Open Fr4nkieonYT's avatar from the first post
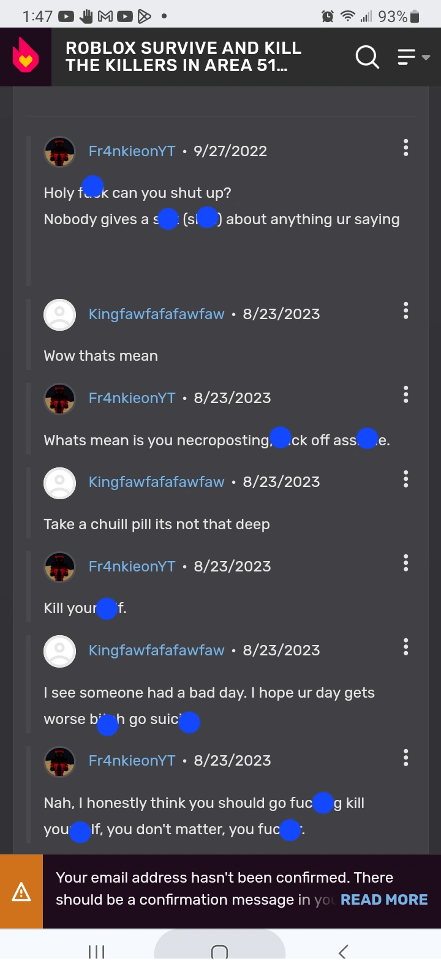Viewport: 441px width, 980px height. (x=59, y=151)
